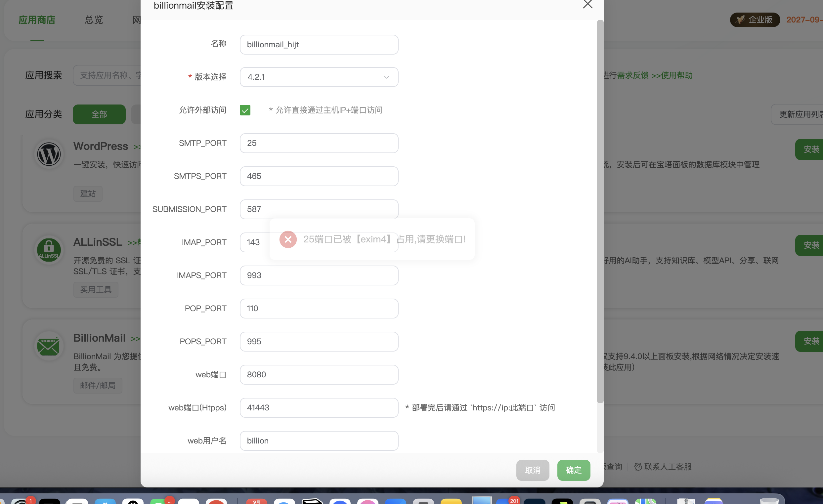Click the SMTPS_PORT field with value 465
Viewport: 823px width, 504px height.
pos(319,176)
